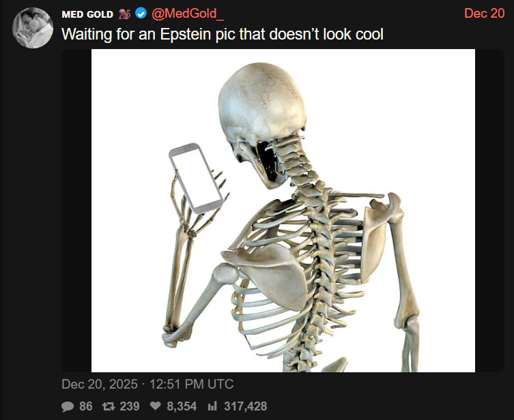
Task: Click the squirrel emoji beside the name
Action: pos(124,14)
